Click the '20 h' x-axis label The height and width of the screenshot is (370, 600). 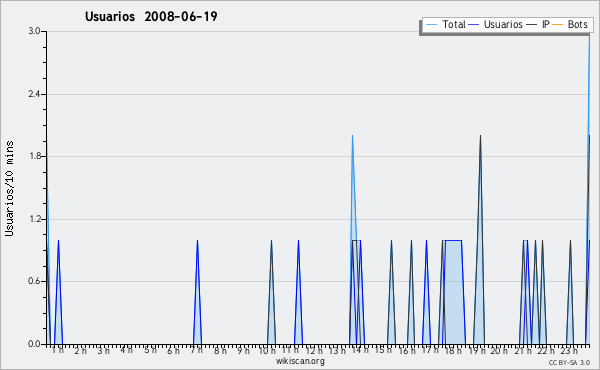[499, 350]
